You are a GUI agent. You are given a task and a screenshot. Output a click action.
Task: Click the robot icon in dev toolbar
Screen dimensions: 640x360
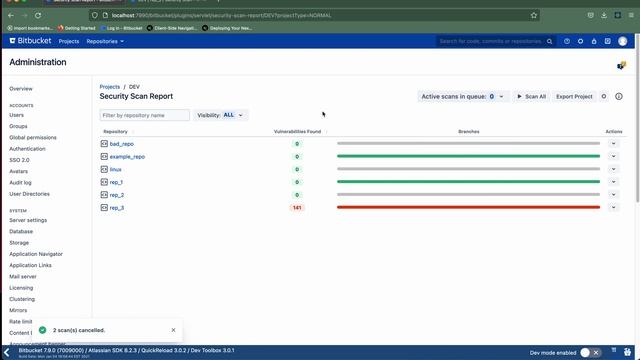point(627,351)
